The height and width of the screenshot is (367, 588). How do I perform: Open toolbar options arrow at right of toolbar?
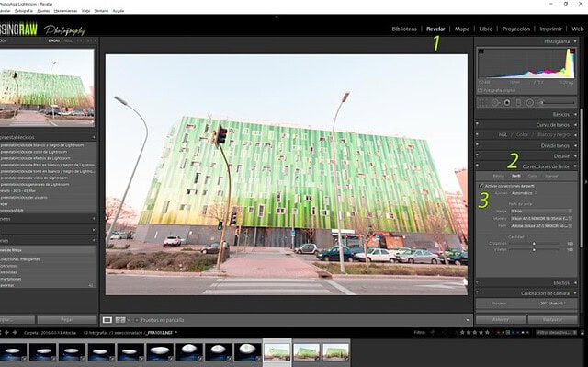coord(468,320)
